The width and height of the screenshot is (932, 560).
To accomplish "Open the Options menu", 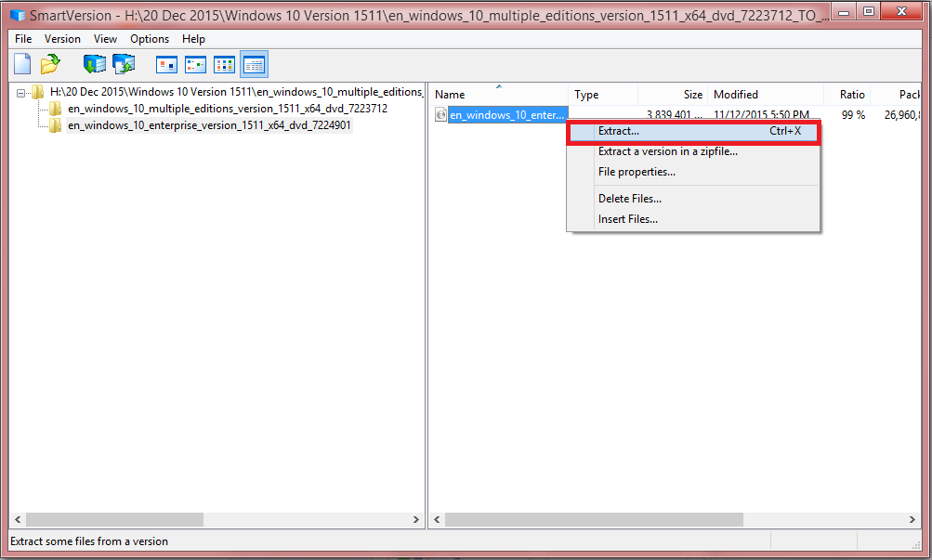I will 150,39.
